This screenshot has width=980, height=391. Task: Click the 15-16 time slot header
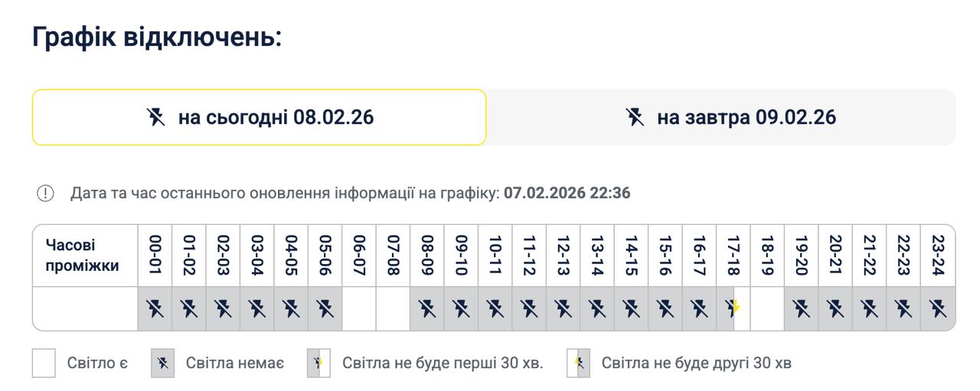[x=665, y=256]
